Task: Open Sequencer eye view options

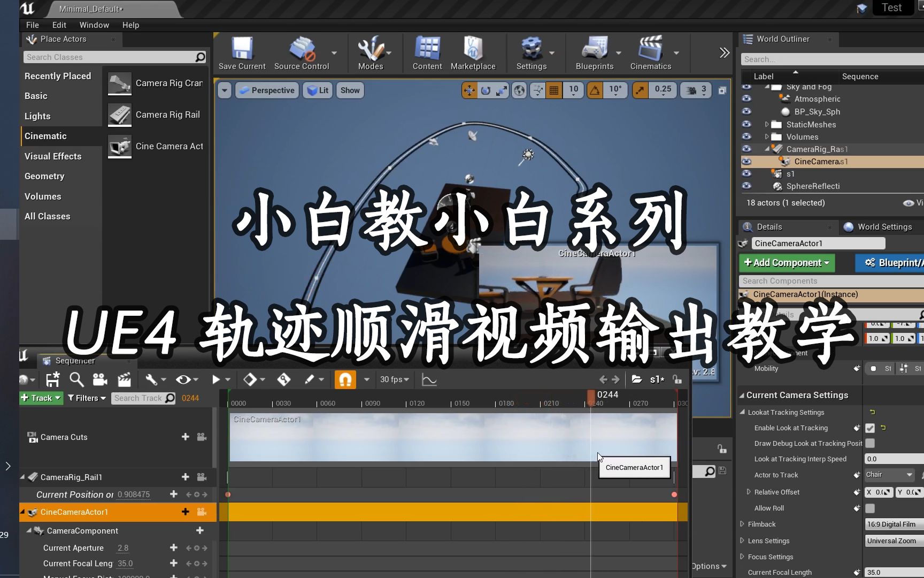Action: (187, 379)
